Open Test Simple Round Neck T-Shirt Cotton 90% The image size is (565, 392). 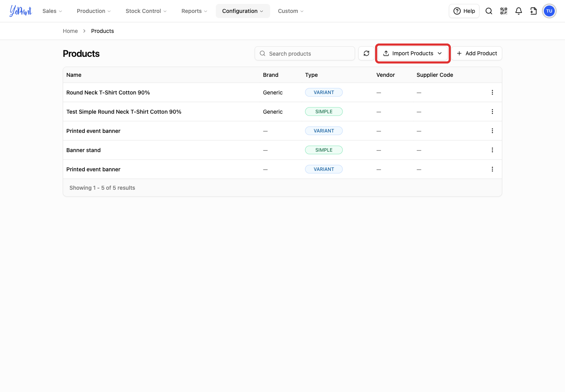pyautogui.click(x=124, y=112)
